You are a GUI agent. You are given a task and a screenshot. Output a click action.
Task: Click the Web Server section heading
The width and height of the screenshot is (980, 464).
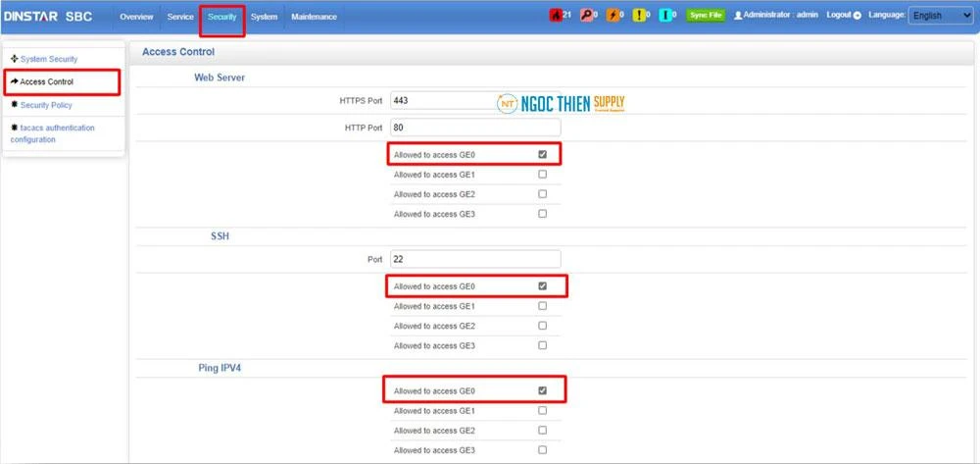[x=220, y=77]
